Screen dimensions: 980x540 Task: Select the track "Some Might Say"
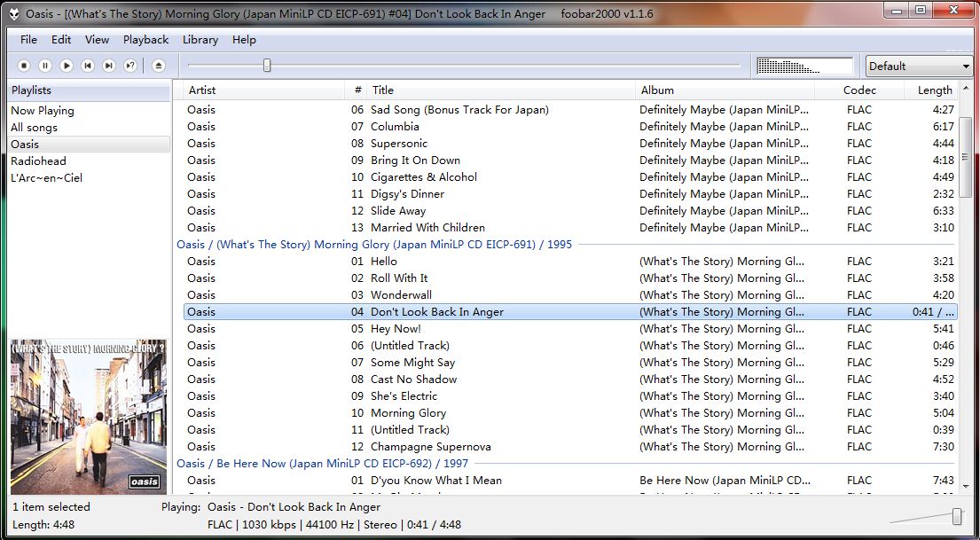tap(570, 363)
